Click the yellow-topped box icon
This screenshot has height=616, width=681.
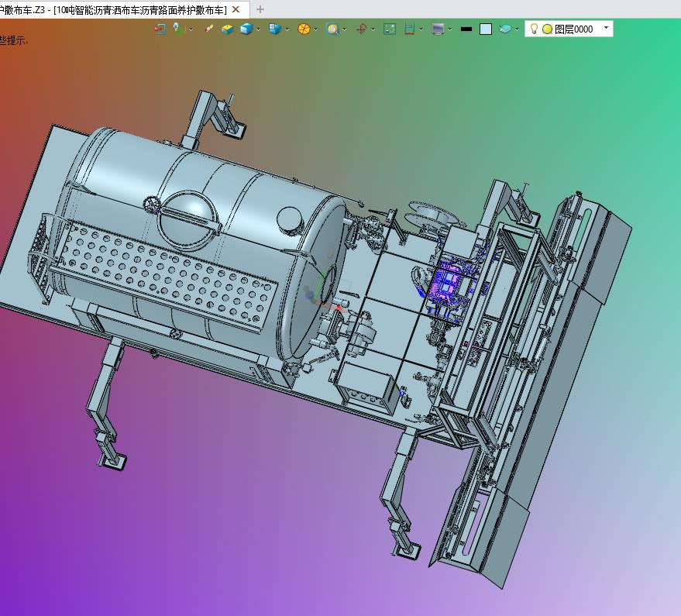[x=227, y=29]
